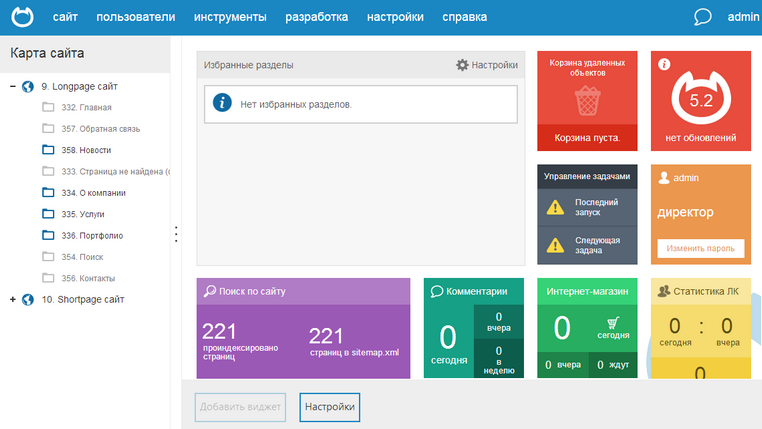
Task: Click warning icon beside Последний запуск
Action: (555, 208)
